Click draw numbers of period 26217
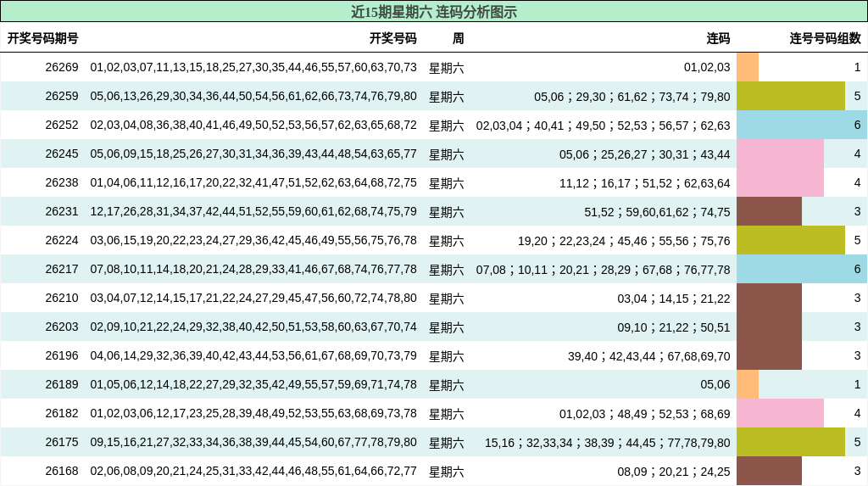The height and width of the screenshot is (486, 868). pos(253,269)
